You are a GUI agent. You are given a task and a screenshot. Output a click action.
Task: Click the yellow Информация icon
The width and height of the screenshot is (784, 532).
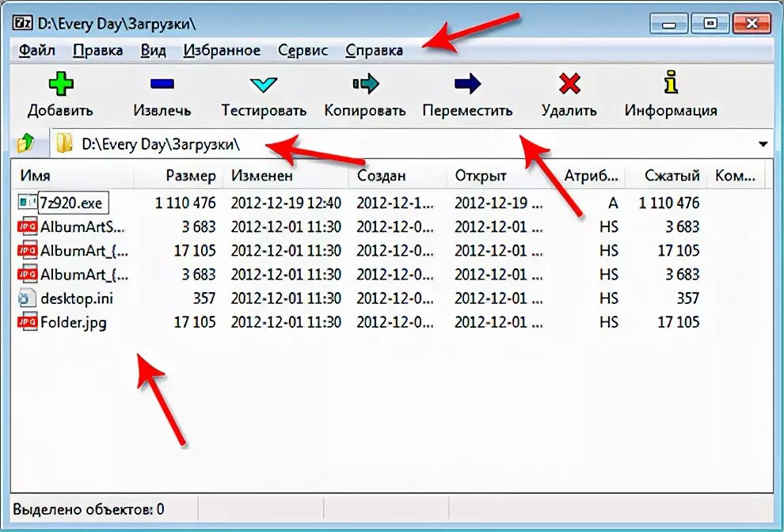[x=671, y=82]
